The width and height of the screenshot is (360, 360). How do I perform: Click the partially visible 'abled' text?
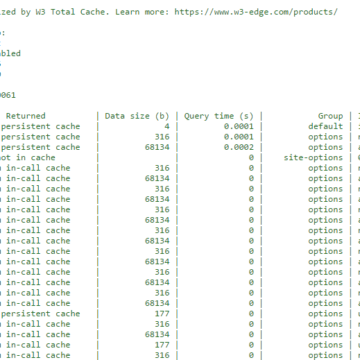[10, 53]
